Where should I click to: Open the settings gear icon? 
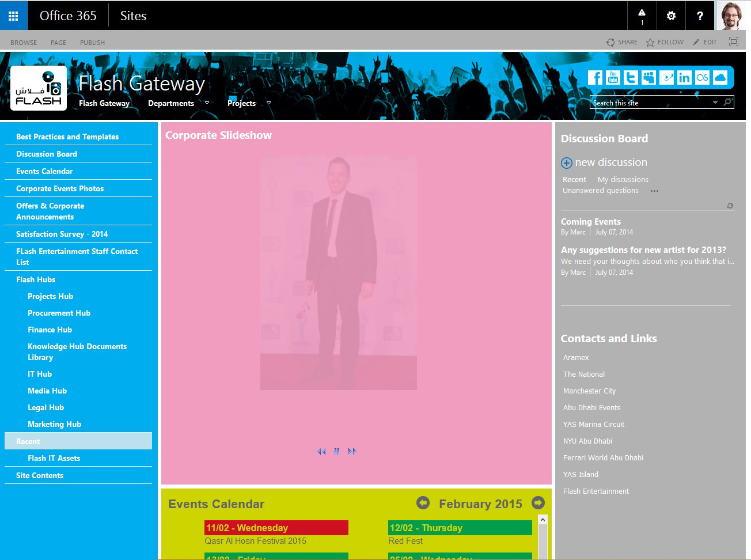point(671,16)
